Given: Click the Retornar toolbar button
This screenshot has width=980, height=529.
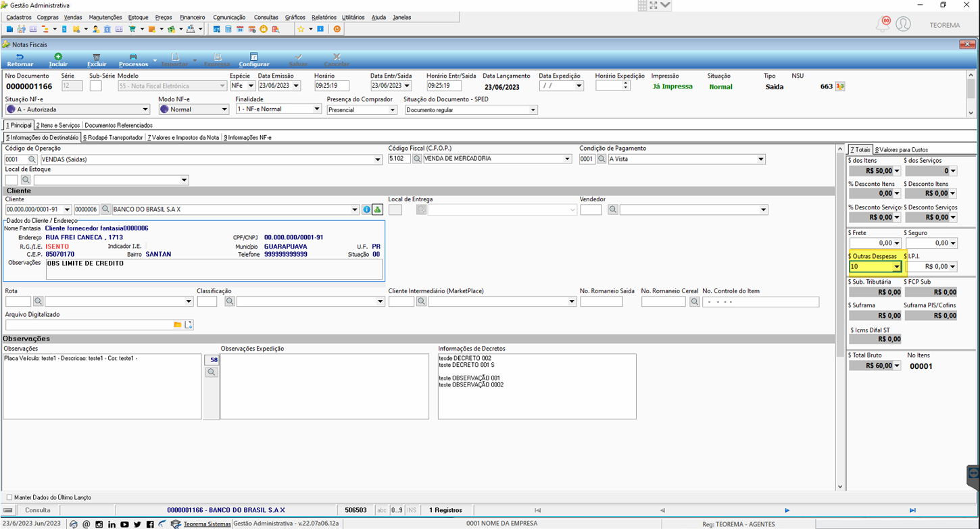Looking at the screenshot, I should pyautogui.click(x=20, y=59).
